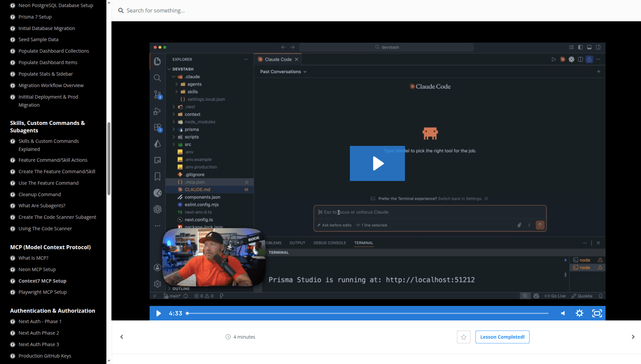Click the icon beside 'Seed Sample Data'
Image resolution: width=641 pixels, height=364 pixels.
pyautogui.click(x=13, y=40)
